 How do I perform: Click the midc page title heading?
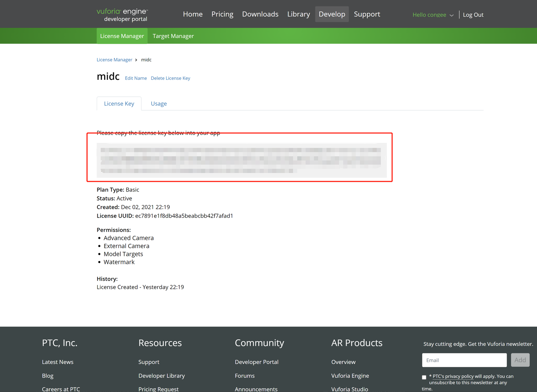tap(108, 76)
